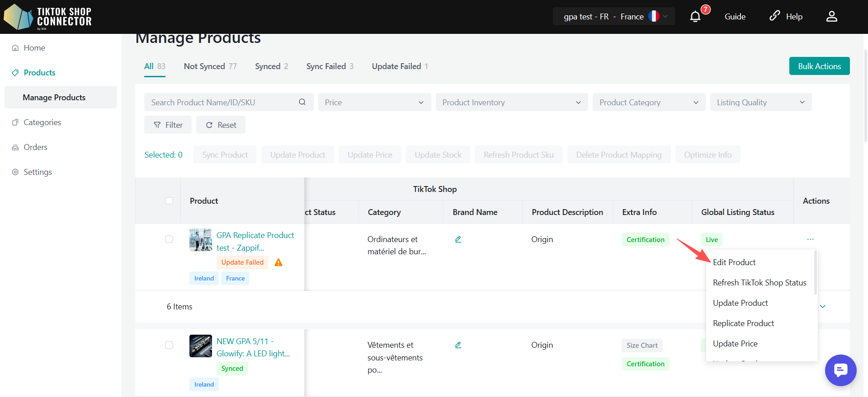Choose Update Product from the actions menu
This screenshot has height=397, width=868.
[741, 303]
